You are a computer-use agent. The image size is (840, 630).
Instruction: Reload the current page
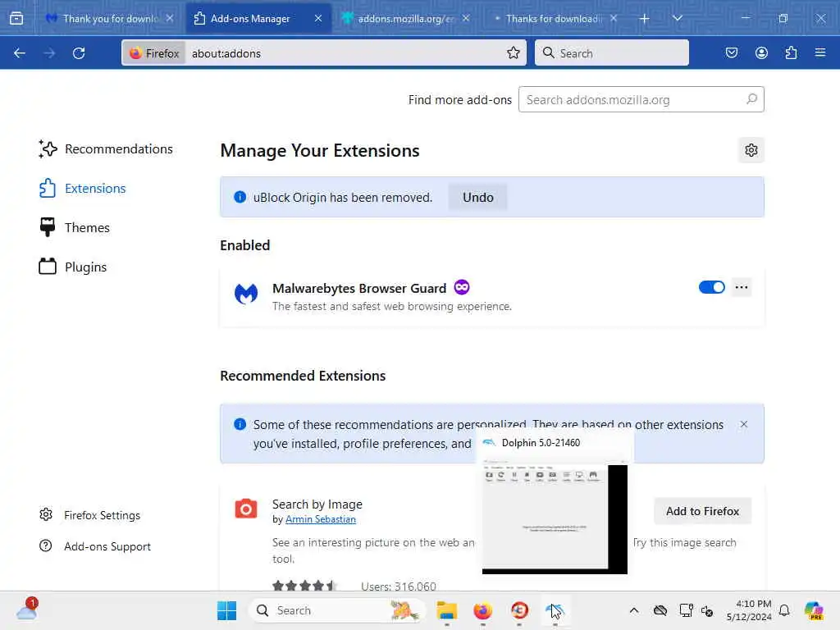(x=79, y=53)
